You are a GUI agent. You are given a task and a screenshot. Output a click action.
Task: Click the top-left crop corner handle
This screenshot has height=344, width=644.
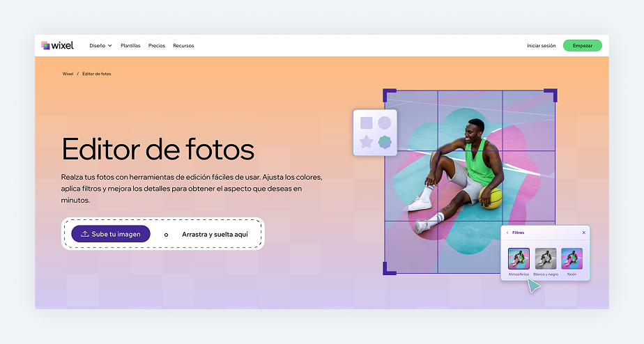(388, 95)
